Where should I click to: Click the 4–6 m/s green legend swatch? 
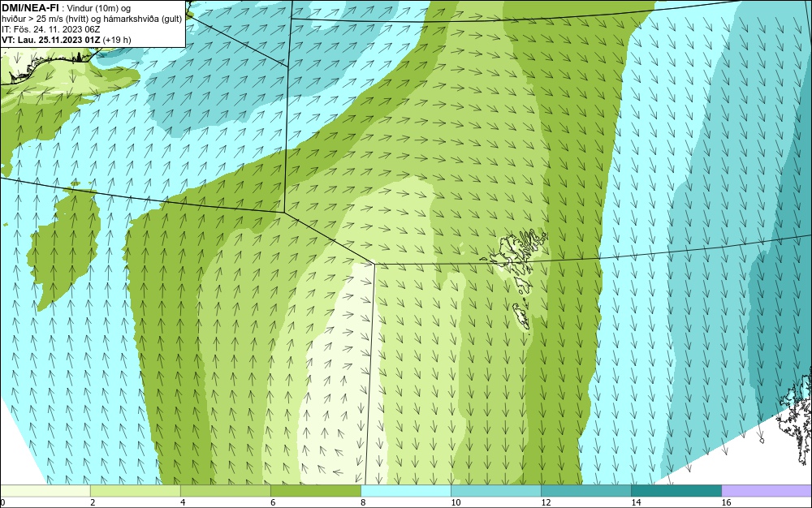(225, 490)
